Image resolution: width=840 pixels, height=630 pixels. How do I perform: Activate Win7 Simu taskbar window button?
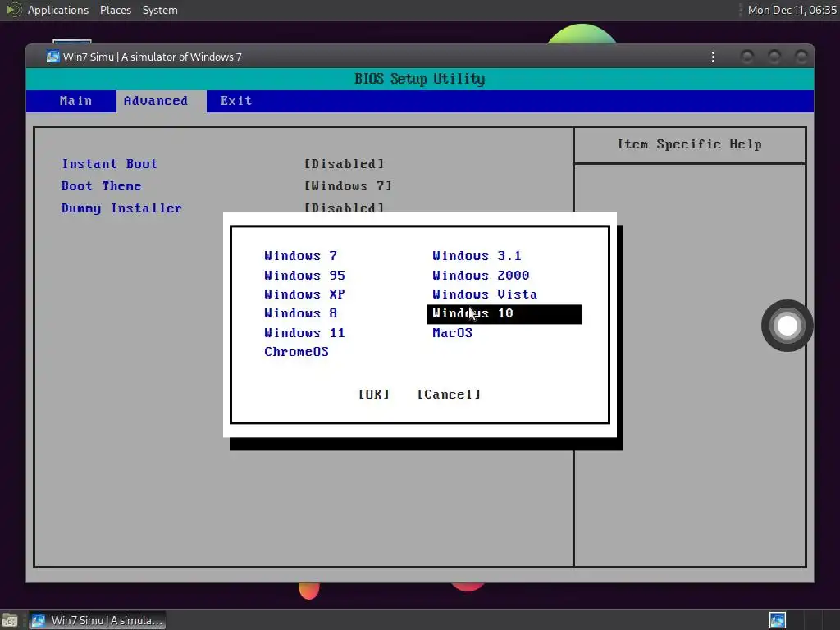click(98, 620)
